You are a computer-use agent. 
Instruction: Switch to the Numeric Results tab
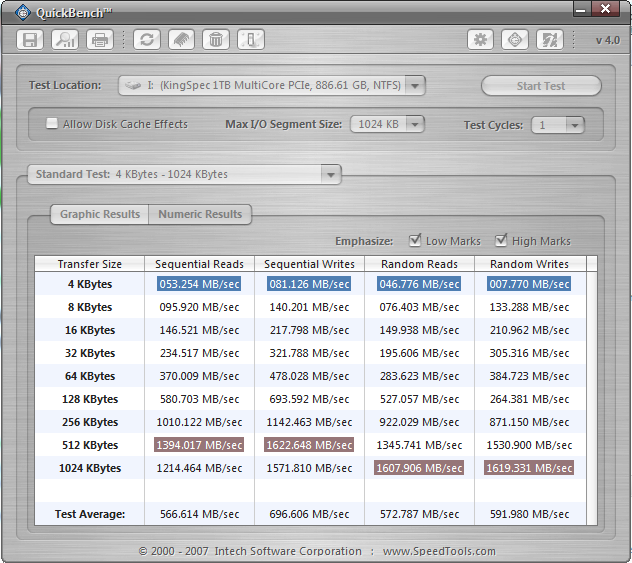click(x=200, y=214)
